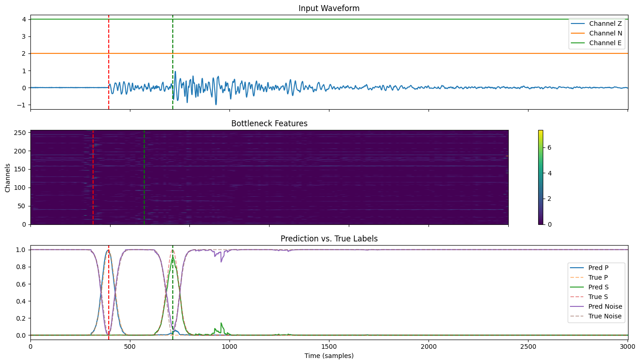Click the green dashed line in bottleneck heatmap
Viewport: 640px width, 364px height.
click(x=144, y=177)
